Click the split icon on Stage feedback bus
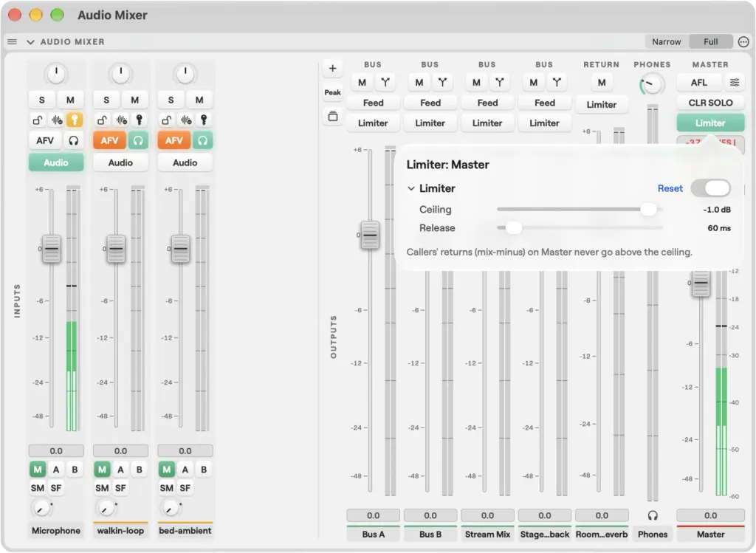Viewport: 756px width, 553px height. pos(557,83)
